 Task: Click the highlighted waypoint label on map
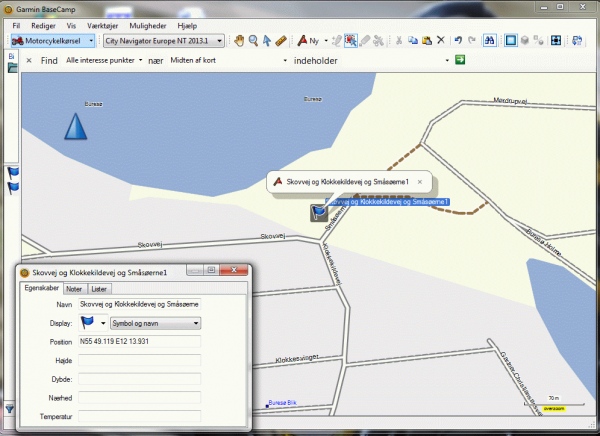[387, 202]
